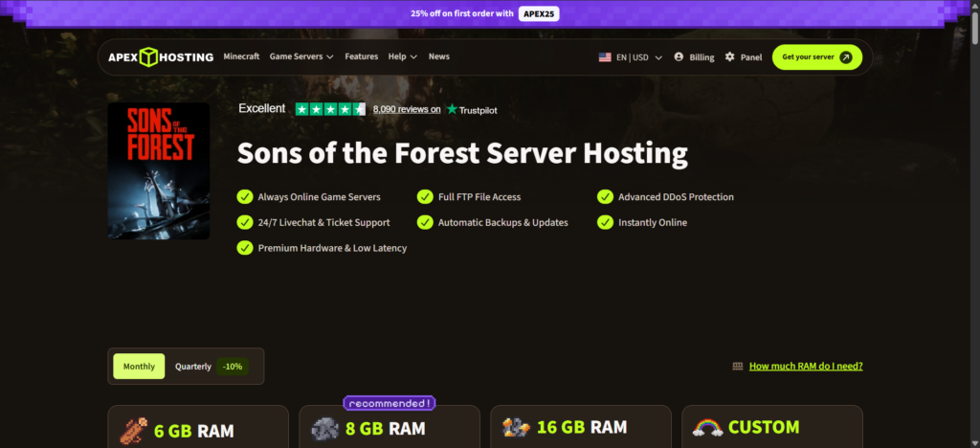Click the APEX25 promo code badge
The height and width of the screenshot is (448, 980).
pyautogui.click(x=539, y=13)
